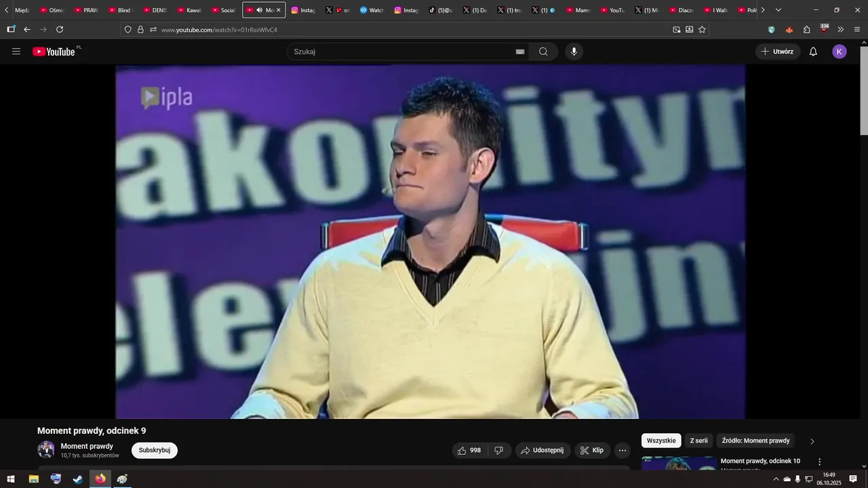Open taskbar clock 16:49 calendar
This screenshot has height=488, width=868.
(829, 479)
